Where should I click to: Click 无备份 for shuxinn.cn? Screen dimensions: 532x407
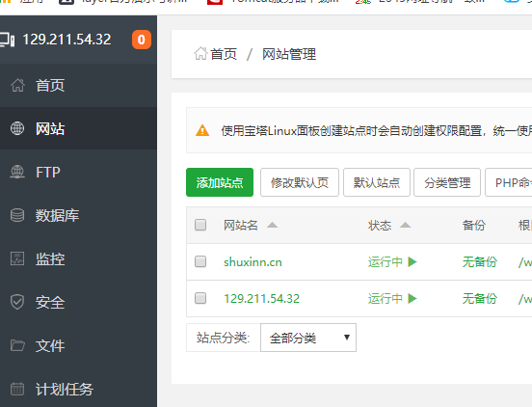[x=479, y=262]
